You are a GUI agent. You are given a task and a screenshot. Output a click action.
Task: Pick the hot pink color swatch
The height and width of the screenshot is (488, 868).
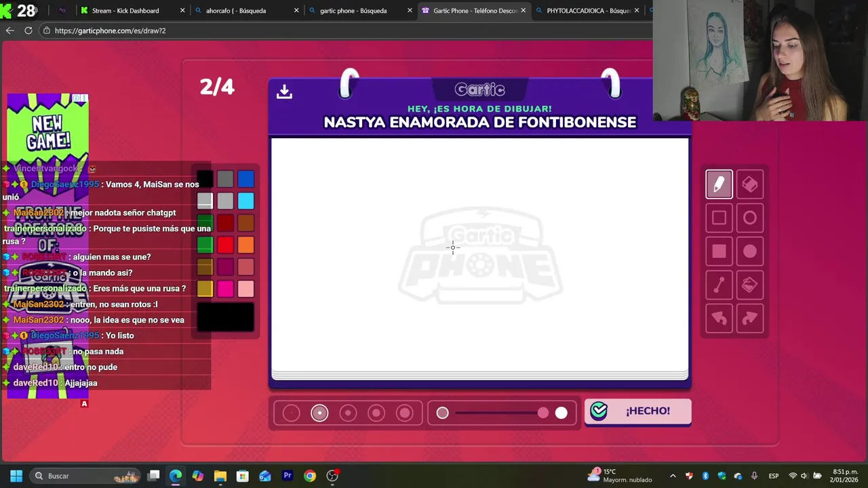coord(225,289)
